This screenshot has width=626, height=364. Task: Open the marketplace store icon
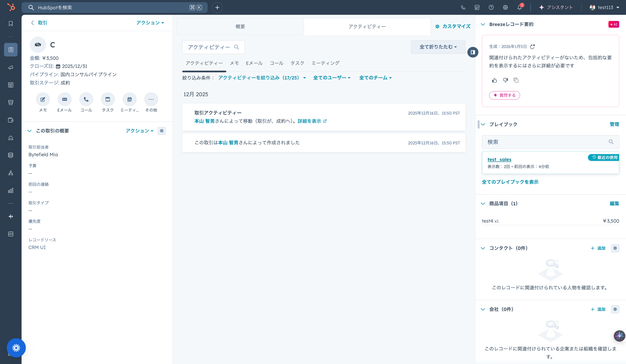(x=477, y=7)
